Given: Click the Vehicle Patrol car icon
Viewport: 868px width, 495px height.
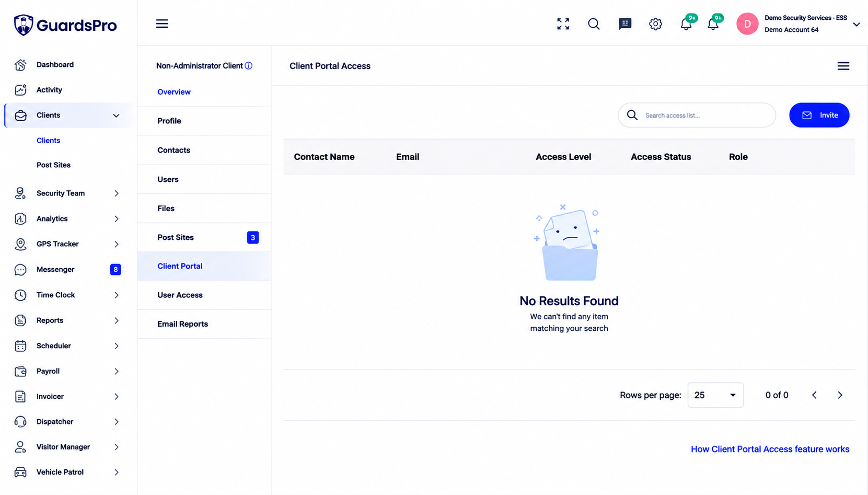Looking at the screenshot, I should point(20,473).
